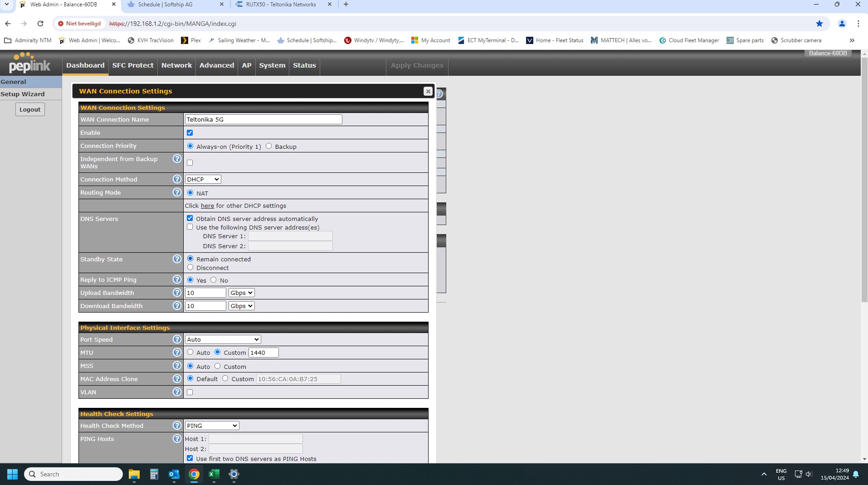The image size is (868, 485).
Task: Open Excel from the taskbar
Action: 214,474
